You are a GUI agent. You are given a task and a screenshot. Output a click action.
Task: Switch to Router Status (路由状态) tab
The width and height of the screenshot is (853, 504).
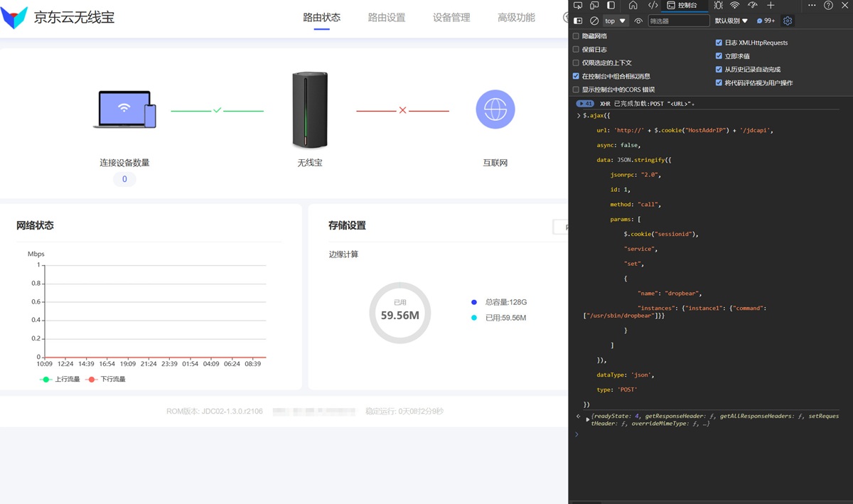(x=322, y=18)
